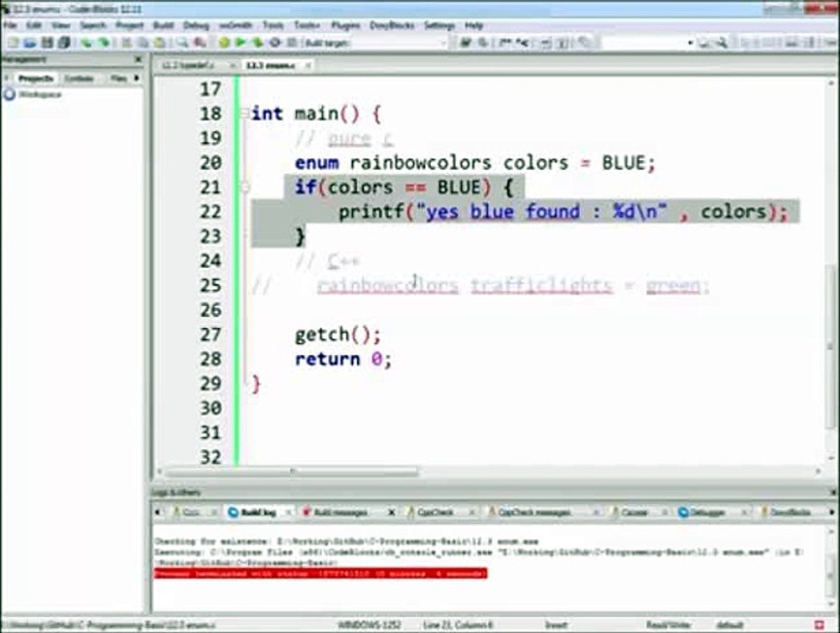Open the Edit menu
Screen dimensions: 840x633
(33, 25)
